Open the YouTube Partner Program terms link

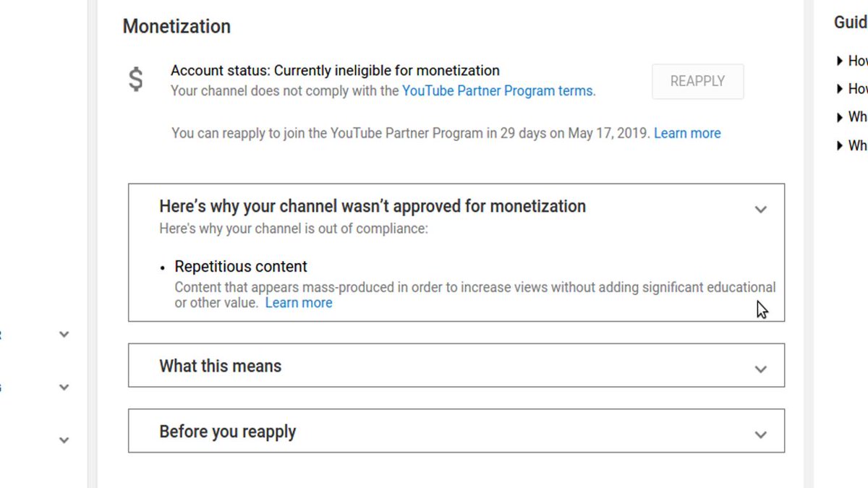(x=498, y=91)
